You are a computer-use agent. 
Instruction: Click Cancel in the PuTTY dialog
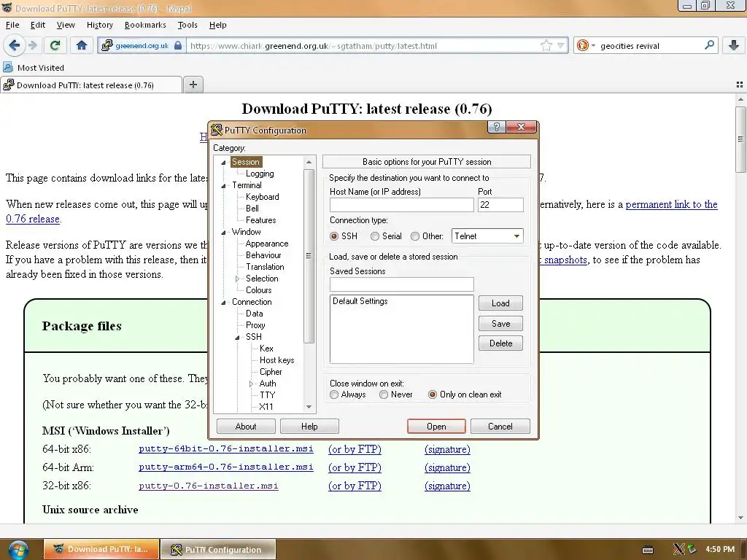[500, 426]
